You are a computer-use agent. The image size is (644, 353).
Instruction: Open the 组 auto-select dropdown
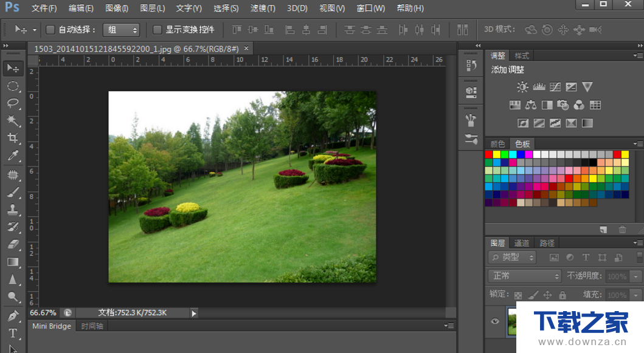121,30
